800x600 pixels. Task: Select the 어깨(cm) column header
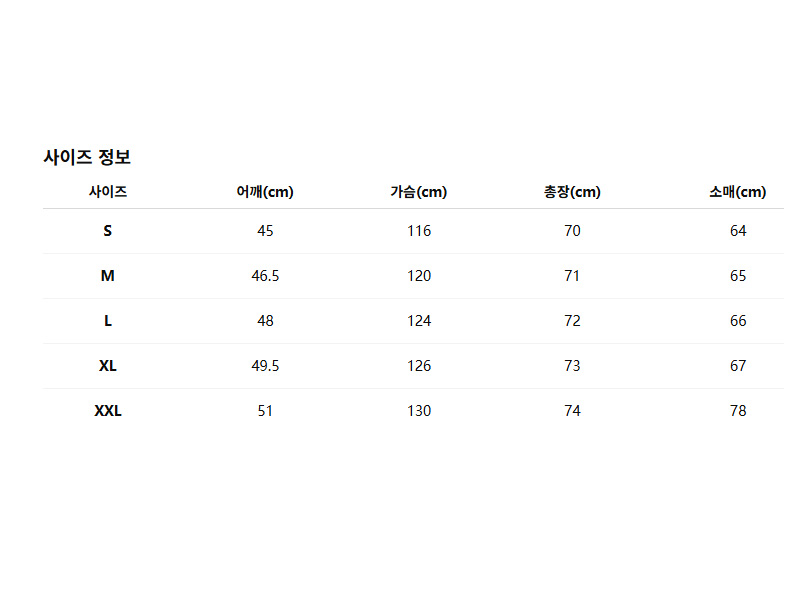click(x=265, y=192)
